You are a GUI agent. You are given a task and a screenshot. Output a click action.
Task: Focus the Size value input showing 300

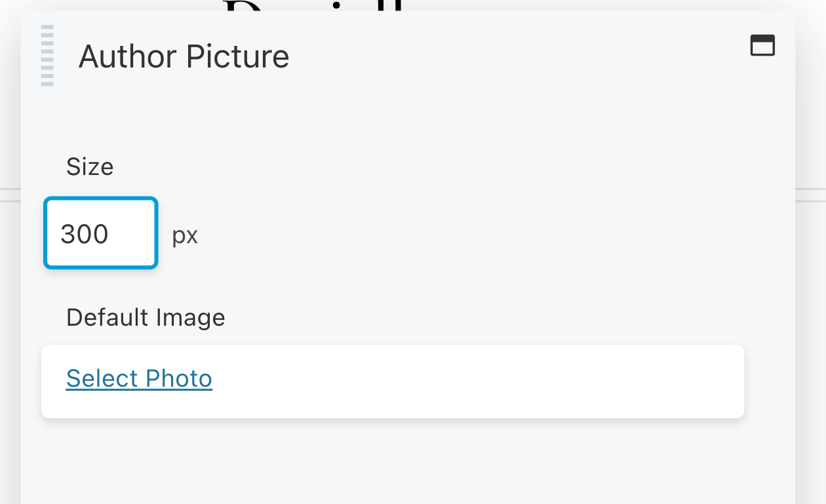(100, 233)
